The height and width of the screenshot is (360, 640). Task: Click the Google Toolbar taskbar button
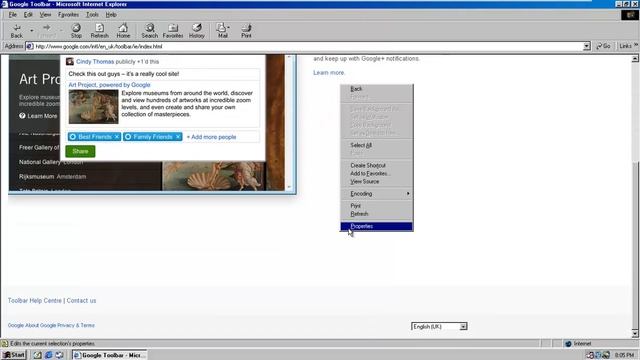click(109, 355)
